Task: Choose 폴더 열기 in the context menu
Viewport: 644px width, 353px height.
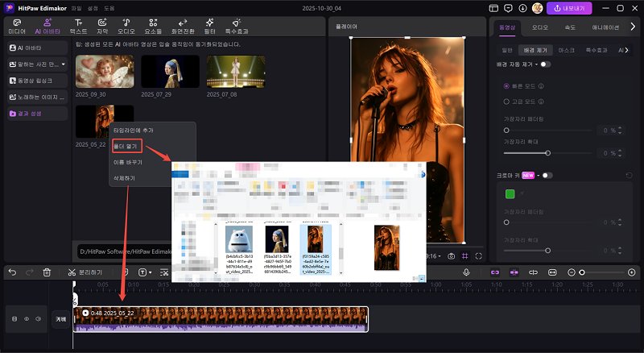Action: point(126,146)
